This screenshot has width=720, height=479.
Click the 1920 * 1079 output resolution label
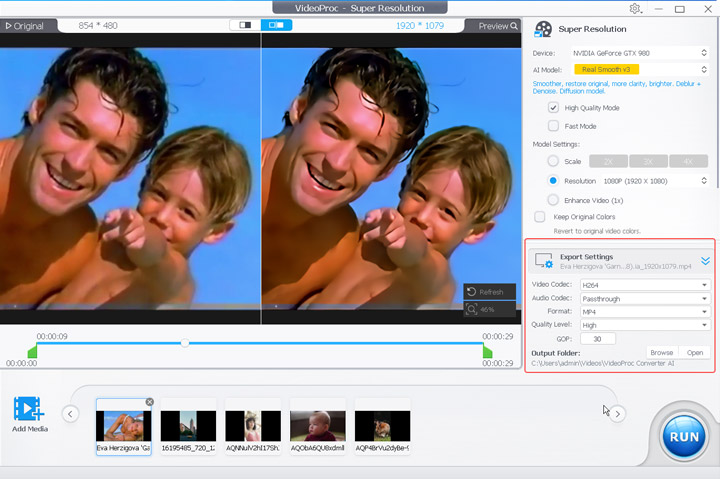click(420, 26)
